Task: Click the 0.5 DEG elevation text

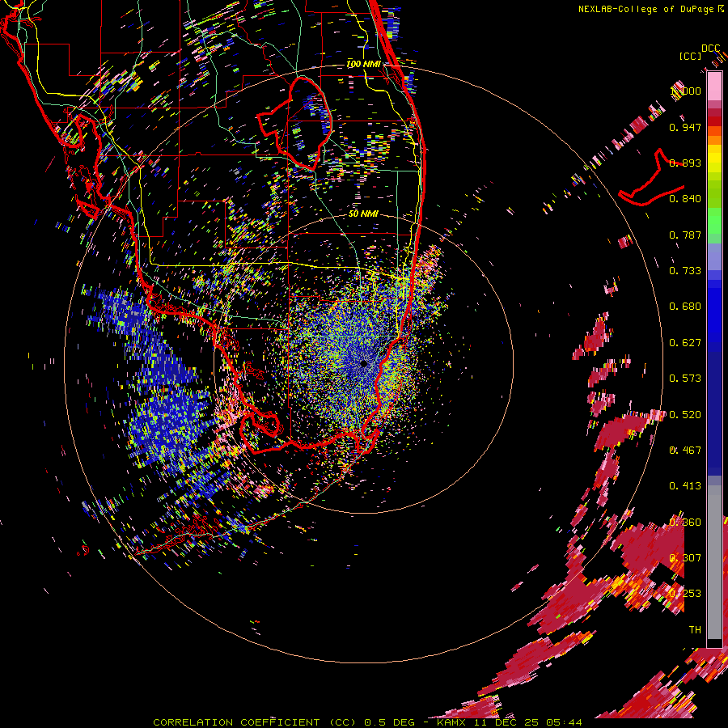Action: pos(389,722)
